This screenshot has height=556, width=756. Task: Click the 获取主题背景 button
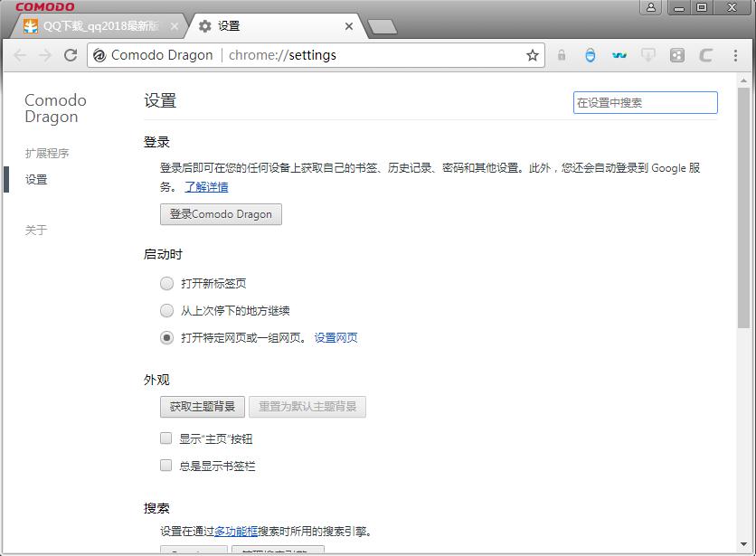pos(203,407)
